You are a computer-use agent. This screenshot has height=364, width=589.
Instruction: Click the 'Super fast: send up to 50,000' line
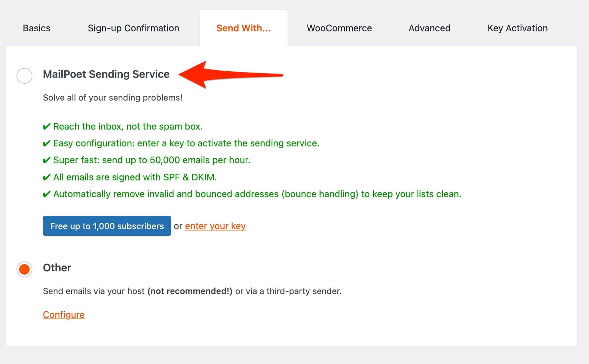pos(146,160)
